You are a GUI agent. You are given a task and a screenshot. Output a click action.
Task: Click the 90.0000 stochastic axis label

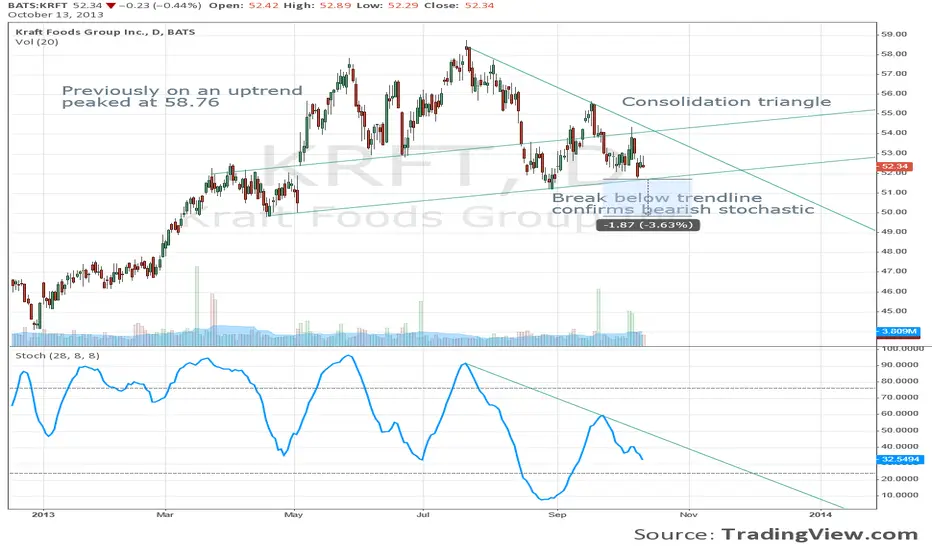[x=900, y=364]
